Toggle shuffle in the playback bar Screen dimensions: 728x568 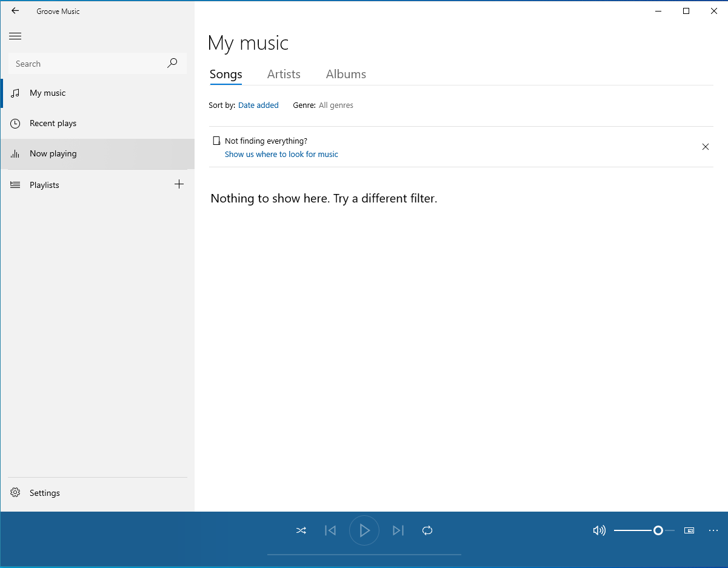click(301, 530)
